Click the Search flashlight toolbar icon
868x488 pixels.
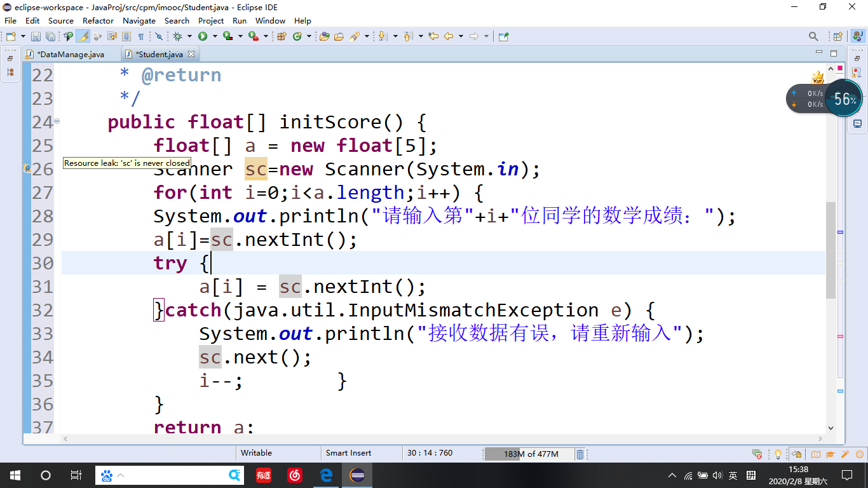[x=355, y=36]
